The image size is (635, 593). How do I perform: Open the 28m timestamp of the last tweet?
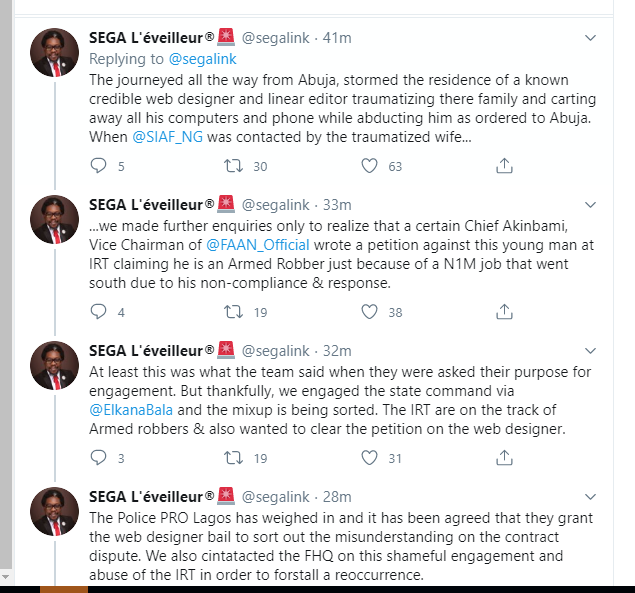coord(337,497)
